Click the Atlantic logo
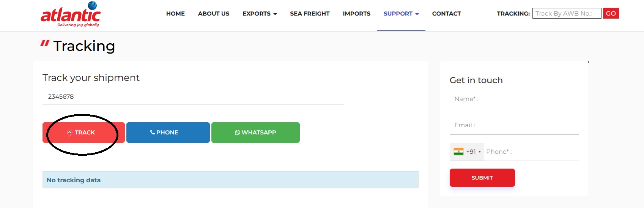Viewport: 644px width, 210px height. click(71, 14)
